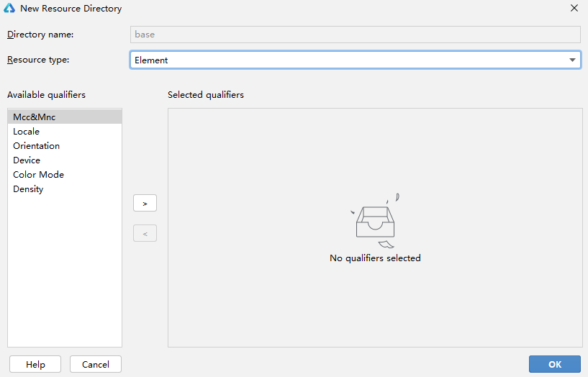
Task: Remove qualifier with the < button
Action: point(145,233)
